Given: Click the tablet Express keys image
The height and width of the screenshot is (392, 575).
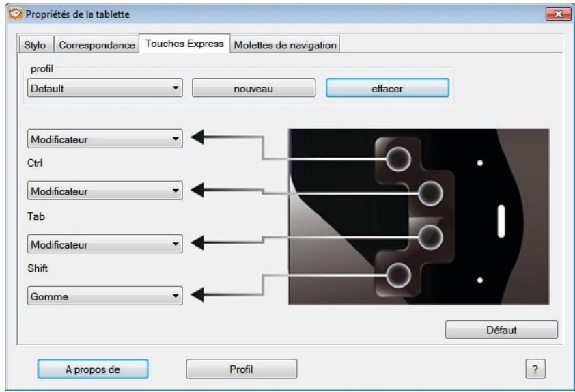Looking at the screenshot, I should (419, 216).
